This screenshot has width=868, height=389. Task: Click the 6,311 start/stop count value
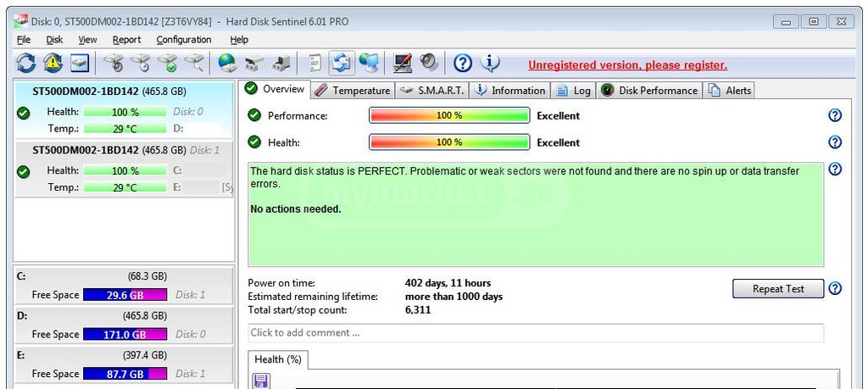[x=417, y=310]
